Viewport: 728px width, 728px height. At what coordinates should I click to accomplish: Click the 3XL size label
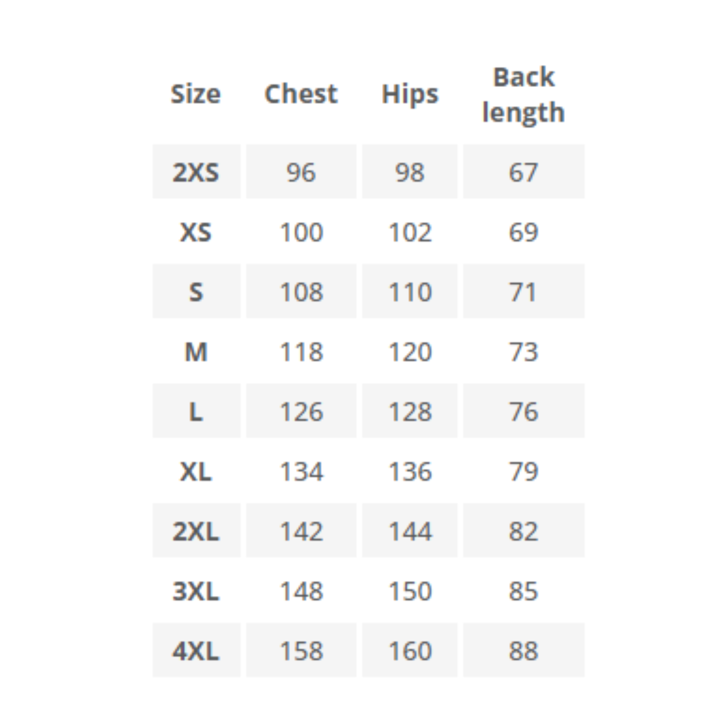point(196,591)
